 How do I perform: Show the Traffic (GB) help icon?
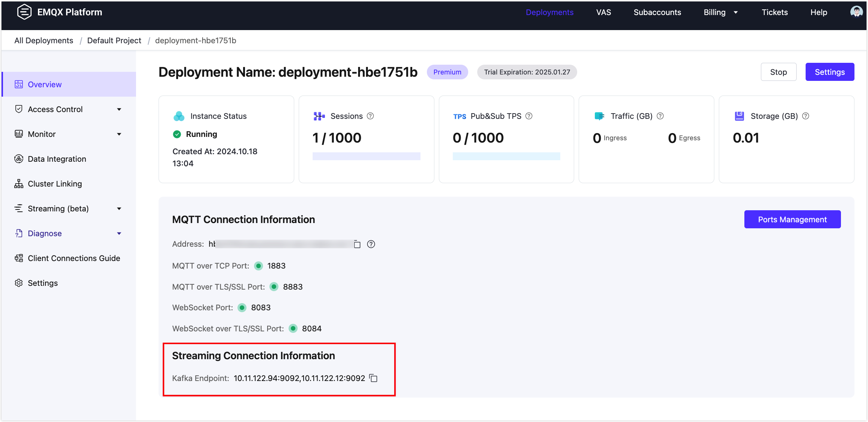(x=660, y=116)
